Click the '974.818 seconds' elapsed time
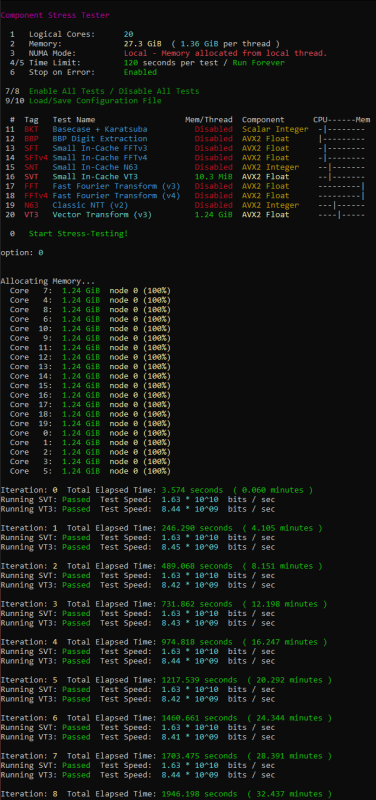 [196, 642]
